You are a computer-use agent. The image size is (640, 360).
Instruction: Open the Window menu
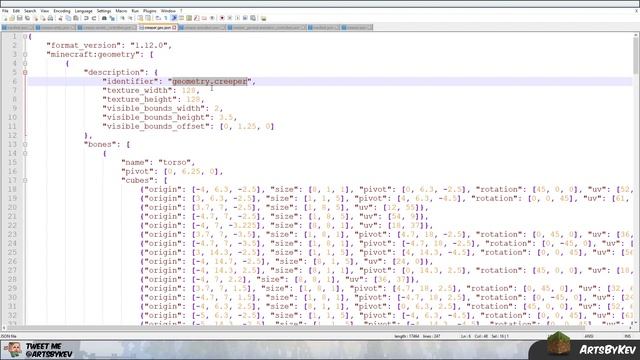(168, 11)
